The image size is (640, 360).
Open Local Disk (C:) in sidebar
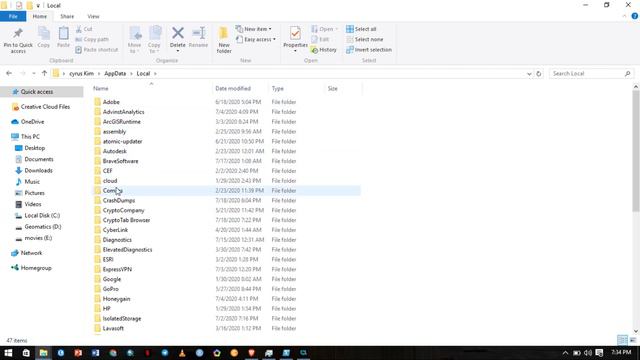(x=38, y=215)
